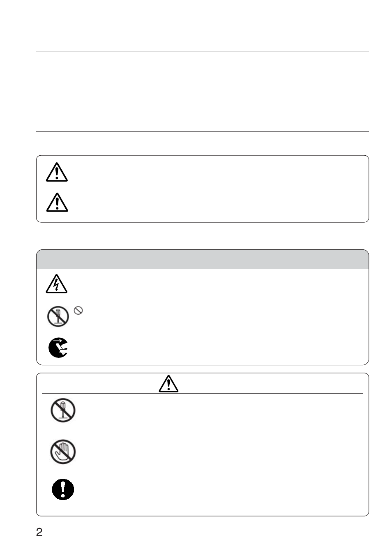Select the unplug power cord icon
392x553 pixels.
pyautogui.click(x=58, y=348)
